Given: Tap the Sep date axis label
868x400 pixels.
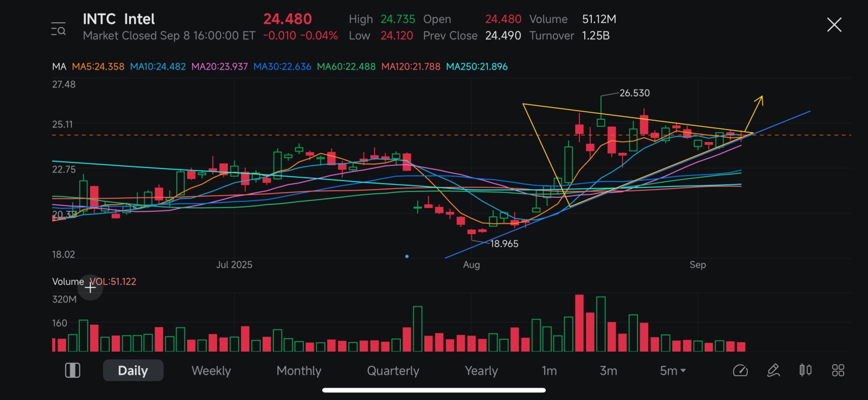Looking at the screenshot, I should pos(698,264).
